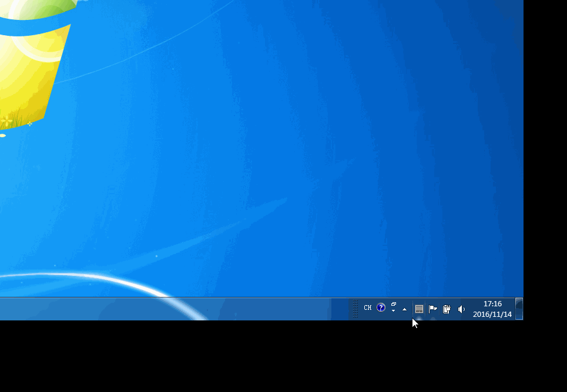Image resolution: width=567 pixels, height=392 pixels.
Task: Expand the hidden tray icons arrow
Action: 404,309
